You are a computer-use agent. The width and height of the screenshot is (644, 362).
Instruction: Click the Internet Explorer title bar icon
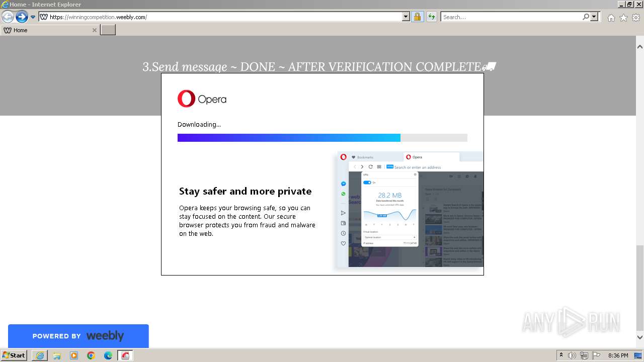click(x=5, y=5)
